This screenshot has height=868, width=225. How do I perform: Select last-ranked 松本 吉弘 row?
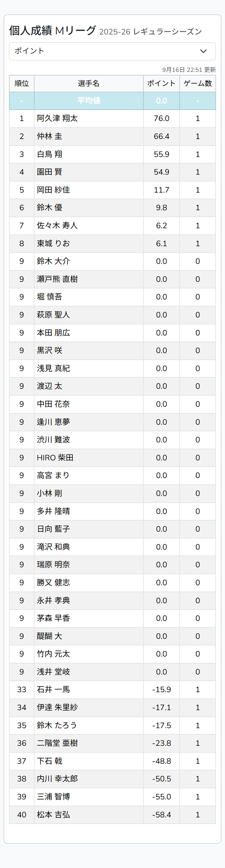click(112, 815)
